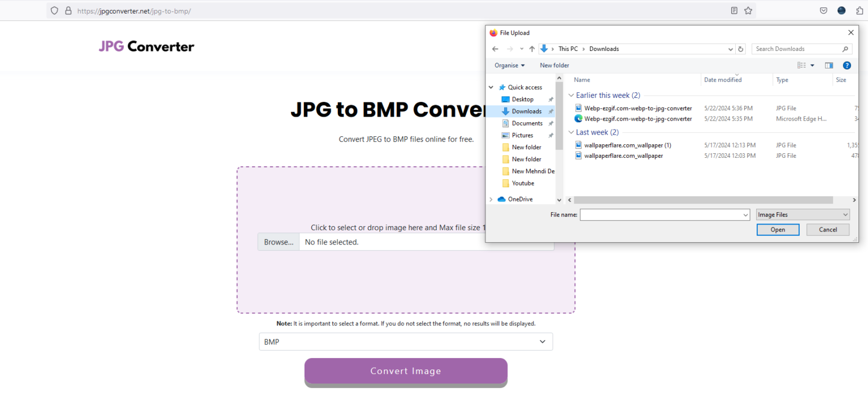Expand the OneDrive tree node

(491, 199)
